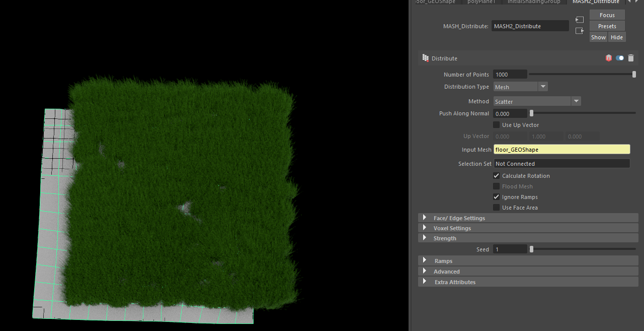Click the red MASH node state icon

pos(608,58)
